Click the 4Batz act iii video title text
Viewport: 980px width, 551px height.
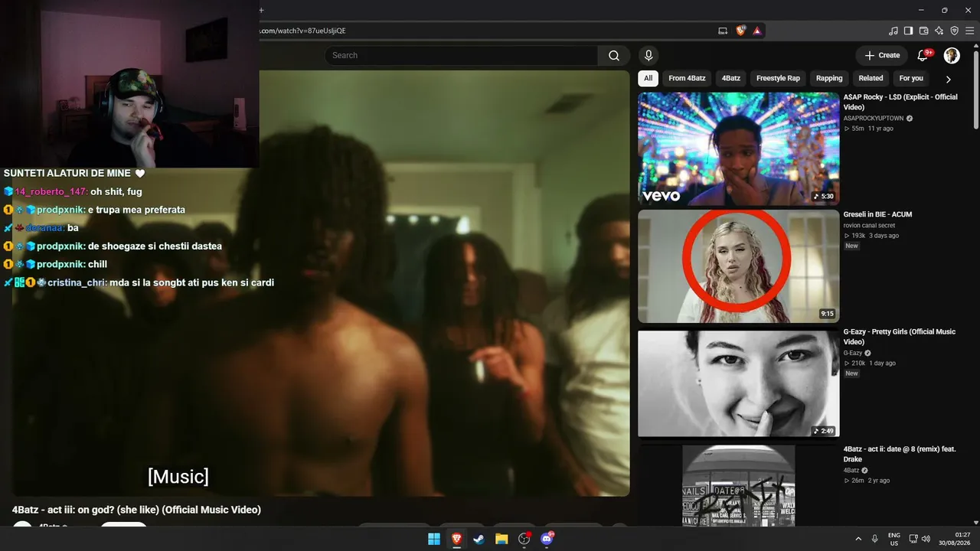coord(136,510)
